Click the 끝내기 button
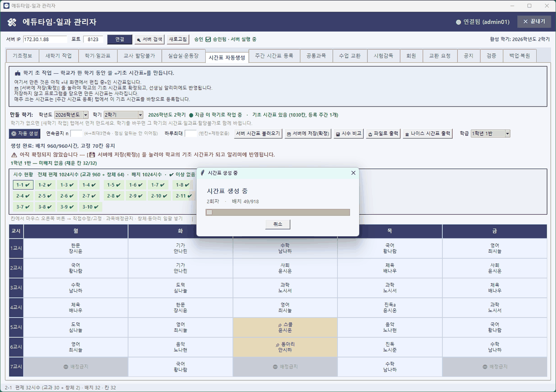This screenshot has width=556, height=392. click(x=534, y=22)
